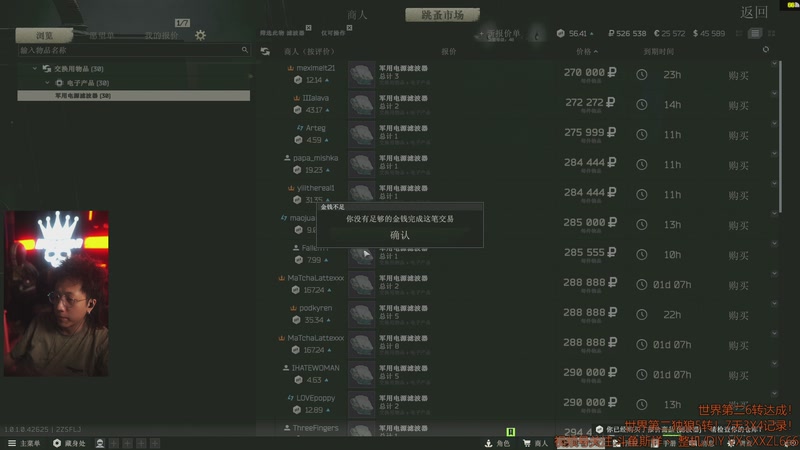Open the 我的报价 my offers tab

pyautogui.click(x=161, y=35)
